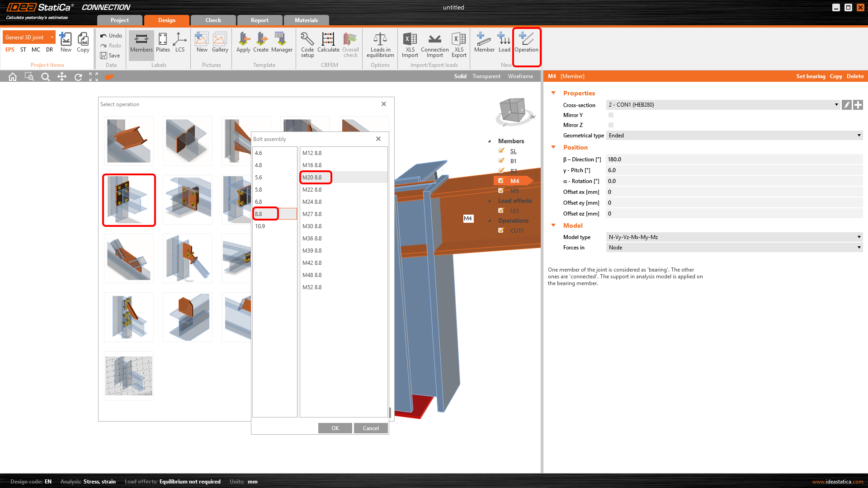Switch to the Check tab

pyautogui.click(x=213, y=20)
